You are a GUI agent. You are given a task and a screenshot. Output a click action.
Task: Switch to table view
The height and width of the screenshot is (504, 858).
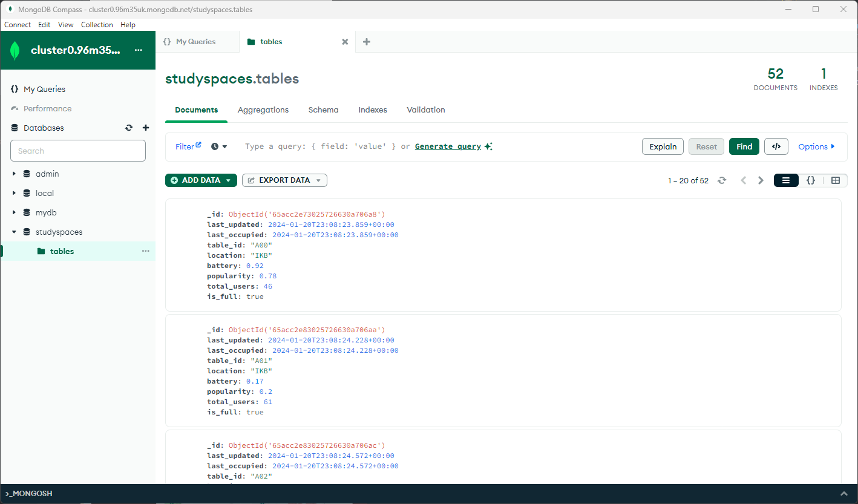pos(836,180)
